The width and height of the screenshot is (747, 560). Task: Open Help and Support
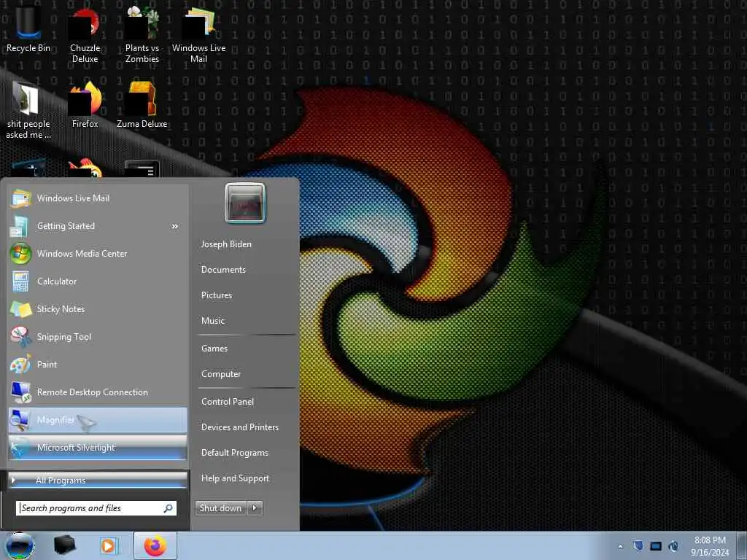pyautogui.click(x=236, y=478)
